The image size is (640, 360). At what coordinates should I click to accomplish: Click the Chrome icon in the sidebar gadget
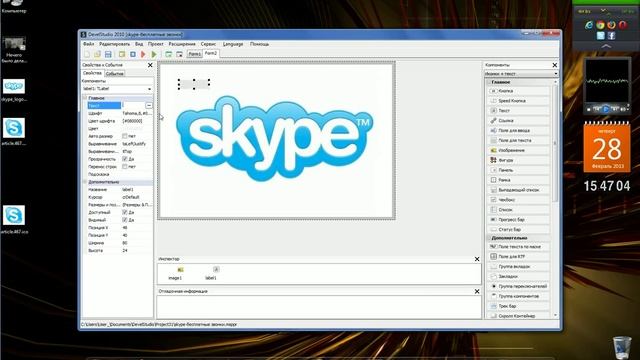[600, 25]
